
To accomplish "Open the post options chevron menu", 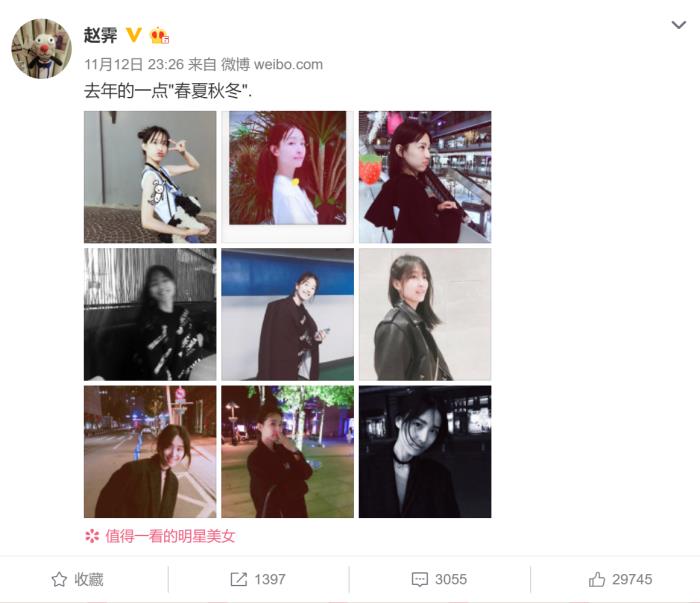I will 679,25.
